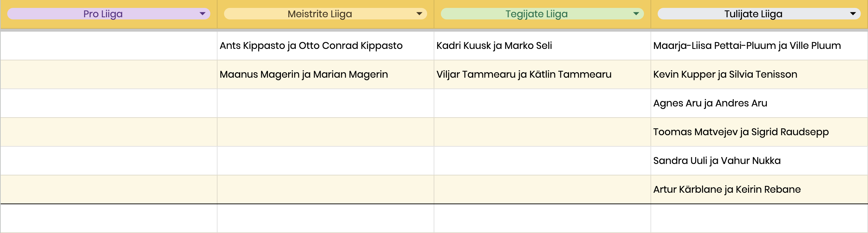The height and width of the screenshot is (233, 868).
Task: Select cell Viljar Tammearu ja Kätlin Tammearu
Action: [542, 74]
